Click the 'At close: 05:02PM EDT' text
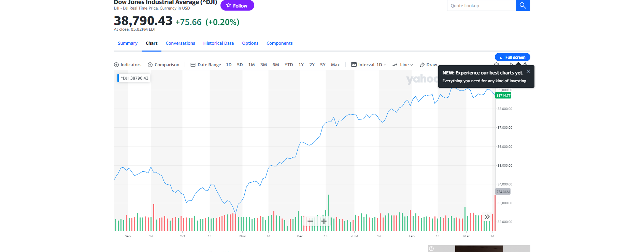The image size is (644, 252). click(x=135, y=29)
